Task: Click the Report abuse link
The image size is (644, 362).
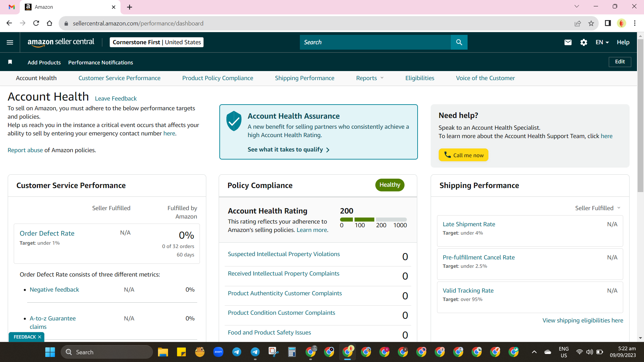Action: 25,150
